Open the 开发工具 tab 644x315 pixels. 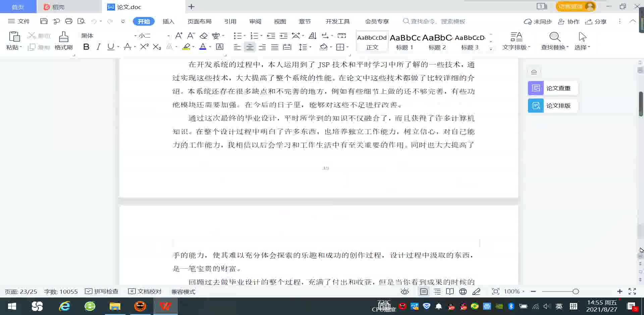point(337,21)
